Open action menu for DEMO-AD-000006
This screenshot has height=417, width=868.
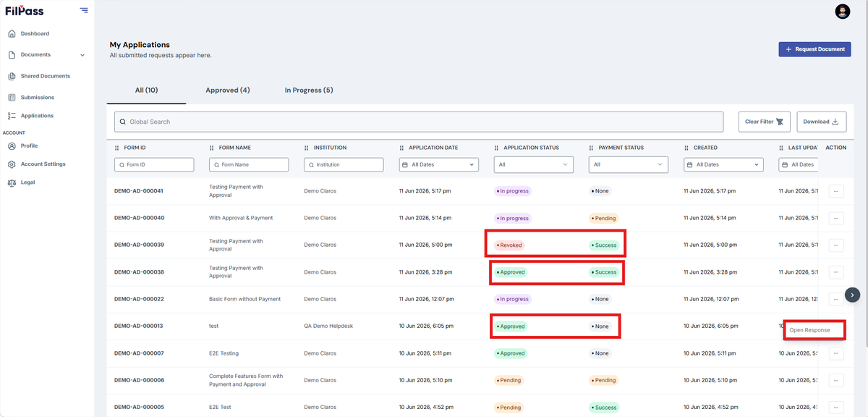click(836, 380)
